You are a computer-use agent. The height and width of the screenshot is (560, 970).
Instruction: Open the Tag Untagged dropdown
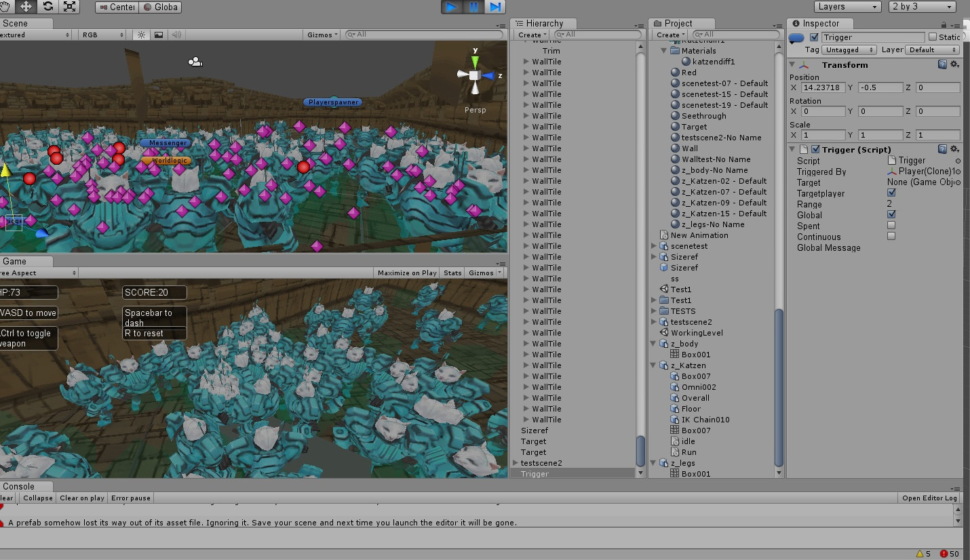(x=851, y=49)
